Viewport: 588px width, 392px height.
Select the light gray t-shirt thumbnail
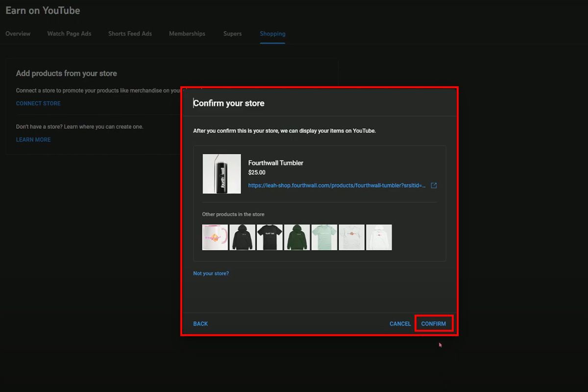(x=352, y=237)
